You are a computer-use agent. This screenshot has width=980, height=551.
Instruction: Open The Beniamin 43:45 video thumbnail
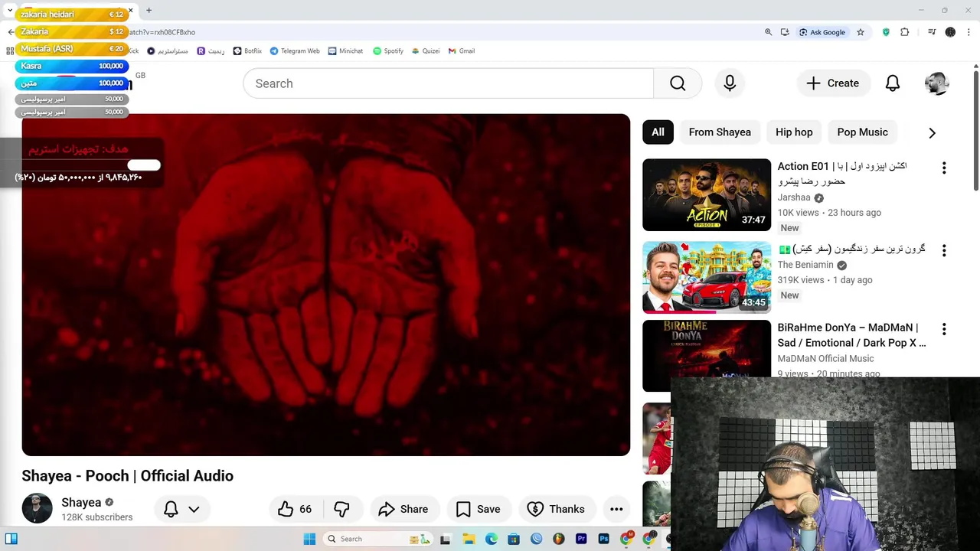point(707,277)
